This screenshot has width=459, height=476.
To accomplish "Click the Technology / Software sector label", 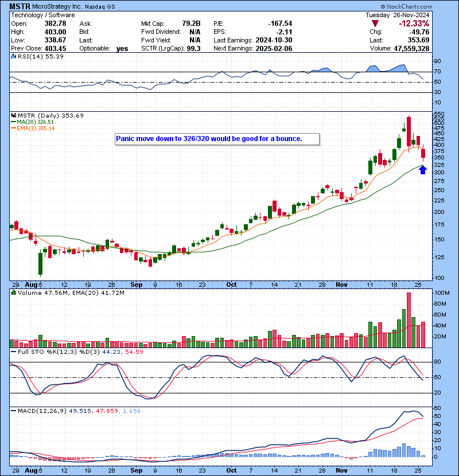I will coord(43,15).
